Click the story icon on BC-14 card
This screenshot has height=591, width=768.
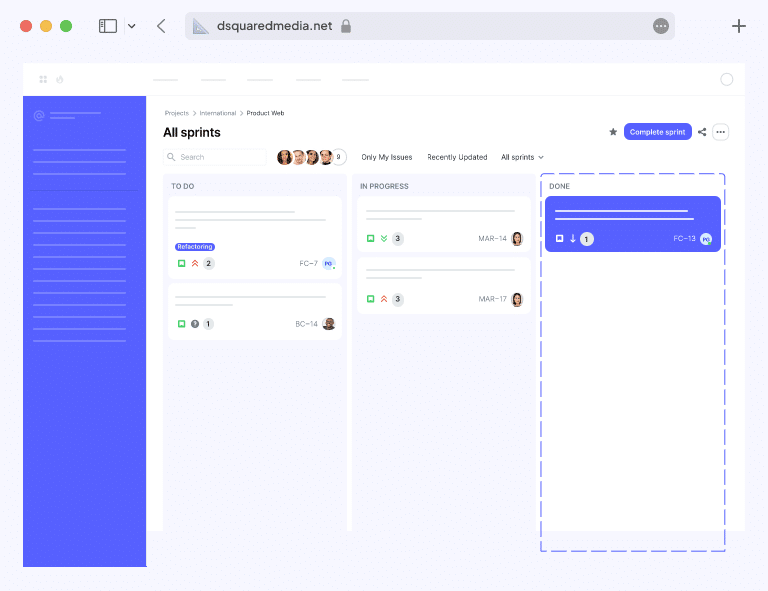click(181, 324)
